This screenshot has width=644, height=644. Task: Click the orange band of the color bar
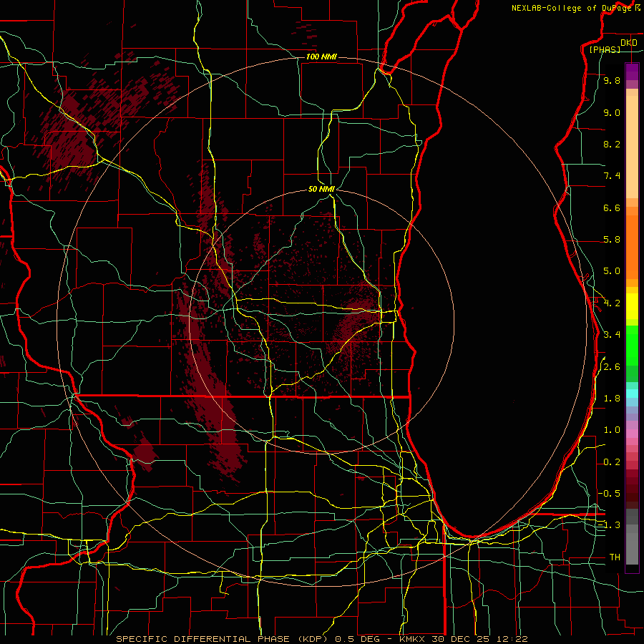click(632, 247)
